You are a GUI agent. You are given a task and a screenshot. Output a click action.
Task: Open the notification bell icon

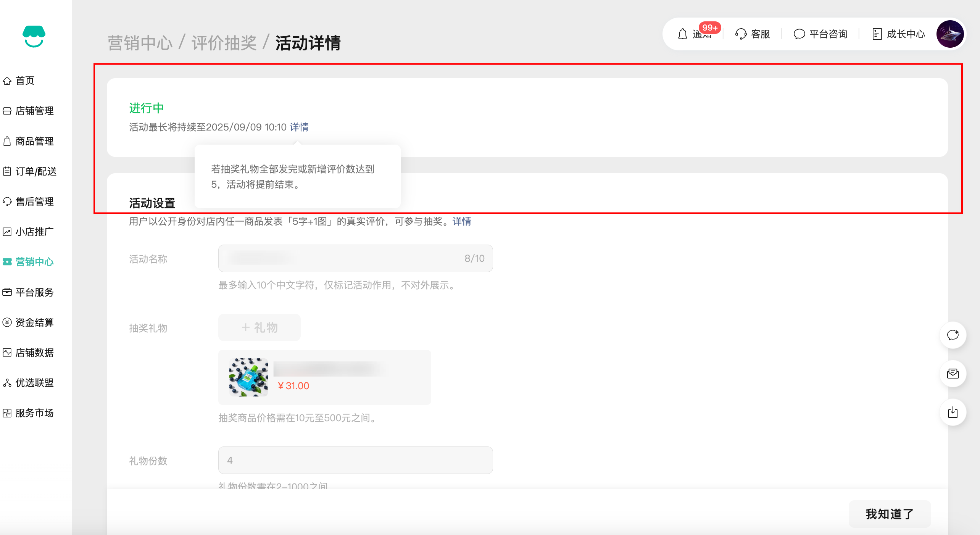[x=682, y=34]
